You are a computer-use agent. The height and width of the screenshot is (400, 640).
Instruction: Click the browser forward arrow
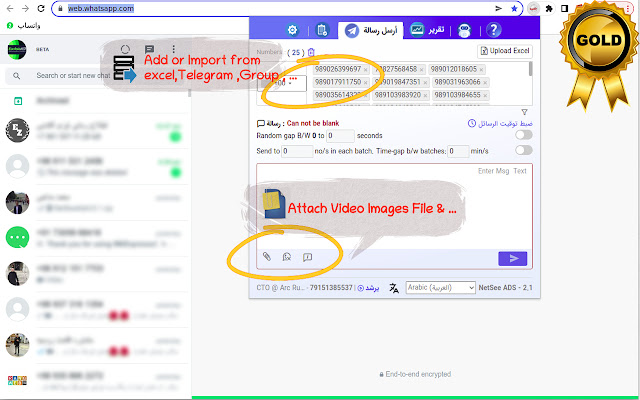(x=25, y=9)
